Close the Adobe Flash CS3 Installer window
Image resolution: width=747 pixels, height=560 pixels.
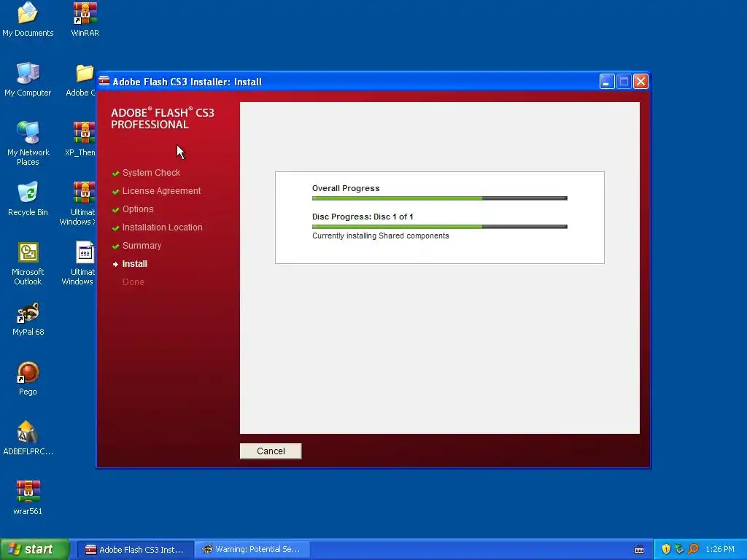pos(640,82)
